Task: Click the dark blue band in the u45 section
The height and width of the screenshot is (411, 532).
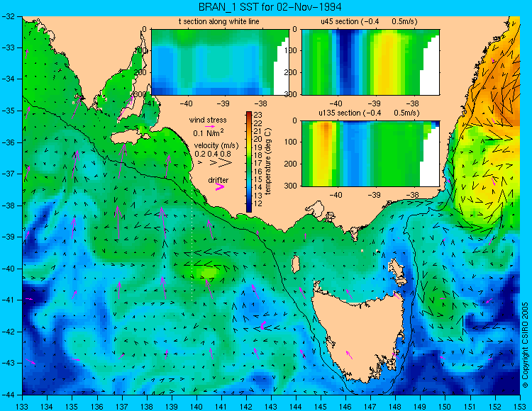Action: pos(346,62)
